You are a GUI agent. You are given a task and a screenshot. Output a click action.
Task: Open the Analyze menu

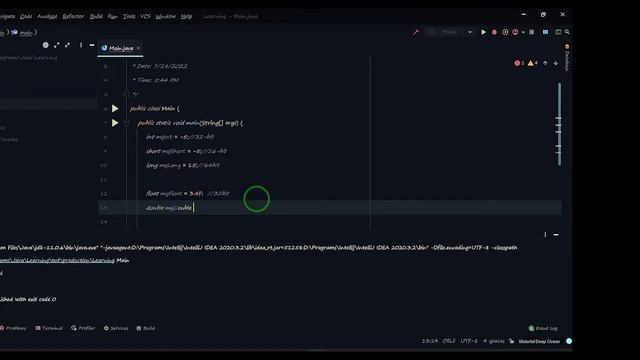point(47,16)
